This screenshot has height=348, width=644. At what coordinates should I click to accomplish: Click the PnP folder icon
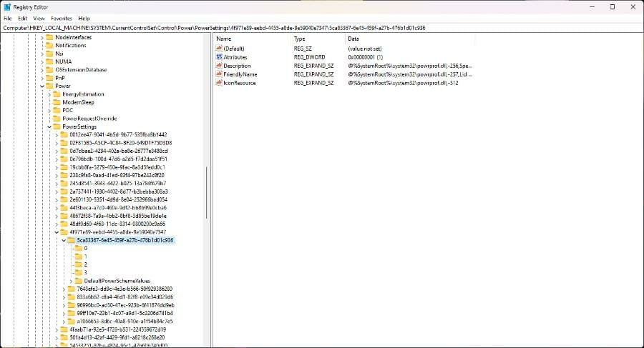tap(49, 78)
